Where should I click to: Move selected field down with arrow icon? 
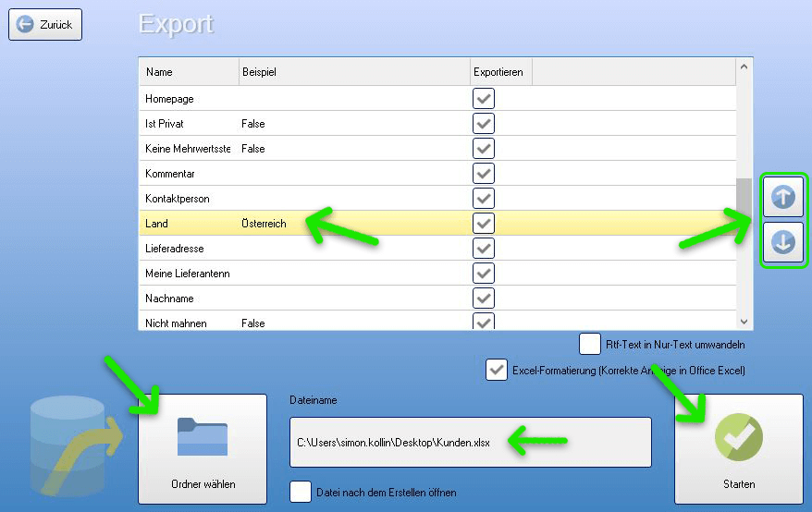(x=782, y=243)
